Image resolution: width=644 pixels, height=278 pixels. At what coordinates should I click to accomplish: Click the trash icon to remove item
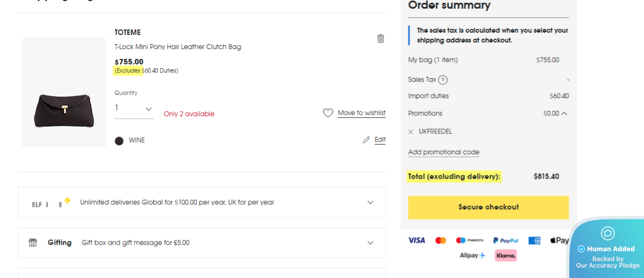click(381, 38)
